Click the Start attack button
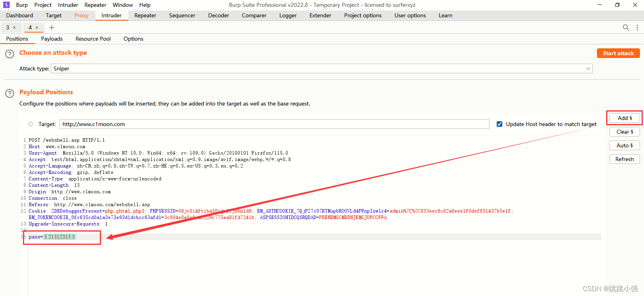 click(618, 53)
